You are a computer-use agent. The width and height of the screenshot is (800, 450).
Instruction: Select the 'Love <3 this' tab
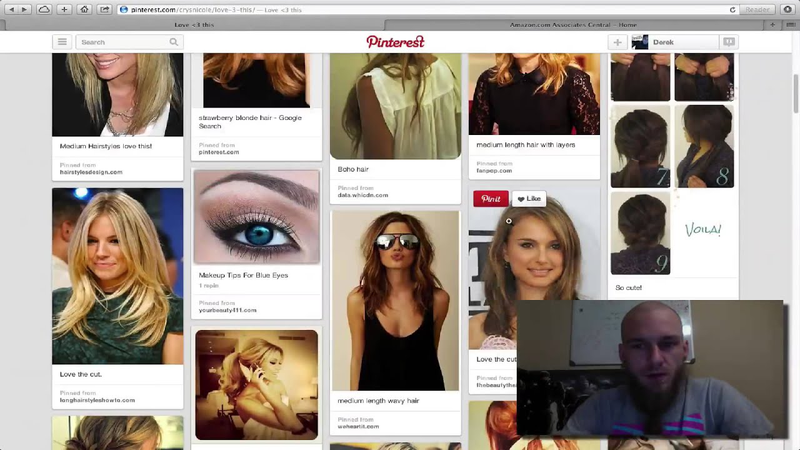pyautogui.click(x=195, y=24)
